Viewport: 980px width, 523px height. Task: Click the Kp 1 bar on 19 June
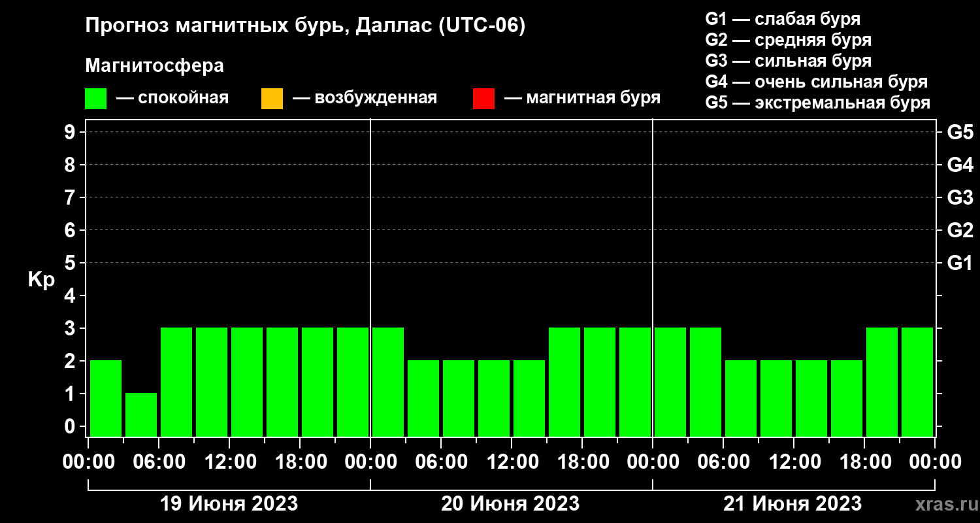(x=141, y=414)
